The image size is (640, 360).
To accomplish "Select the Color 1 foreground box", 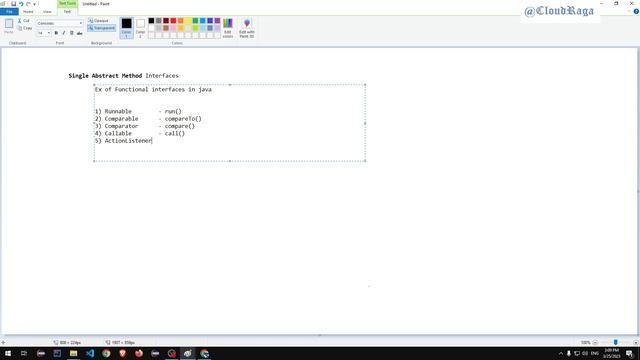I will click(x=127, y=28).
